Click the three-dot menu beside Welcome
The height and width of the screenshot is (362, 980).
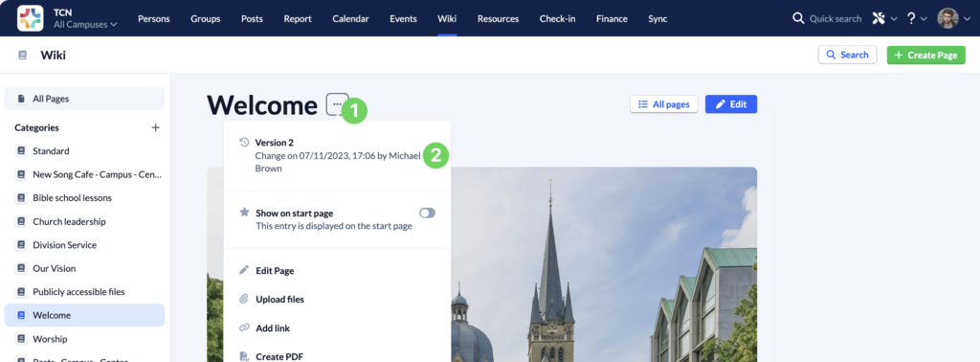pyautogui.click(x=338, y=103)
